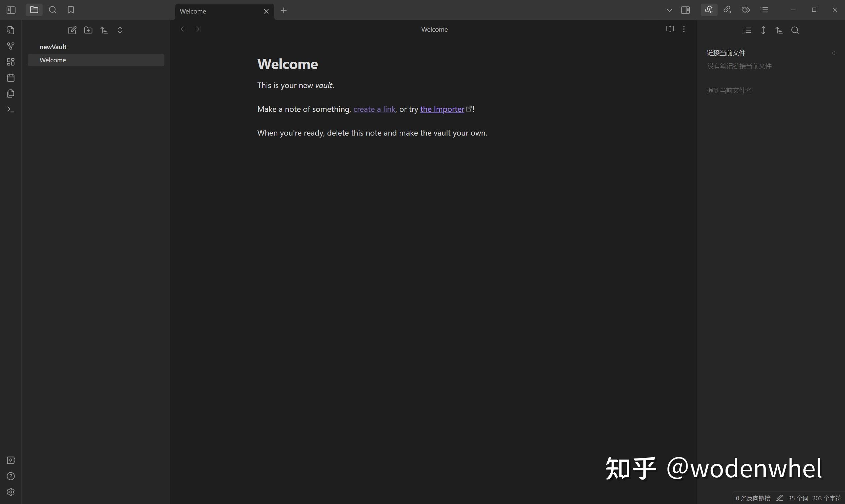Click the 203 个字符 character count
The image size is (845, 504).
pyautogui.click(x=827, y=498)
